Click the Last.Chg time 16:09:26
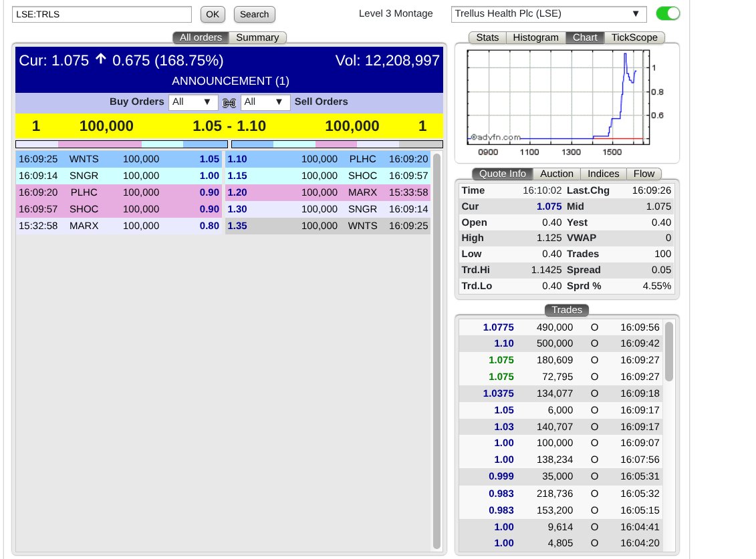 tap(651, 190)
